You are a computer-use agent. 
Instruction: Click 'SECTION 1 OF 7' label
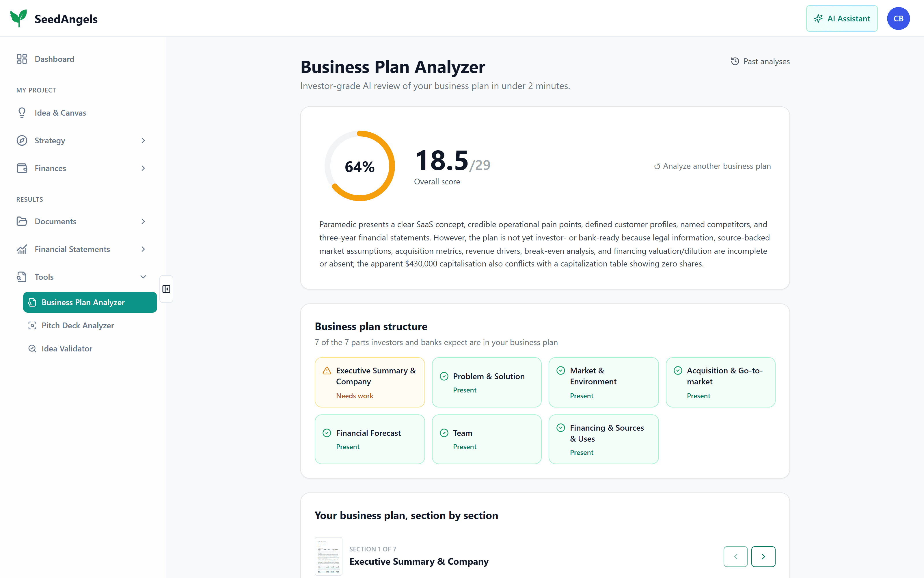coord(373,549)
